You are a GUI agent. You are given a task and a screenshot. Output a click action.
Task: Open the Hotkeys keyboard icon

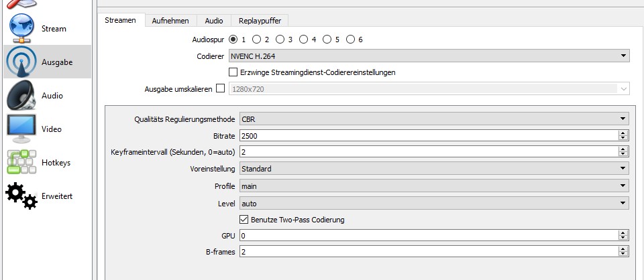click(x=23, y=162)
